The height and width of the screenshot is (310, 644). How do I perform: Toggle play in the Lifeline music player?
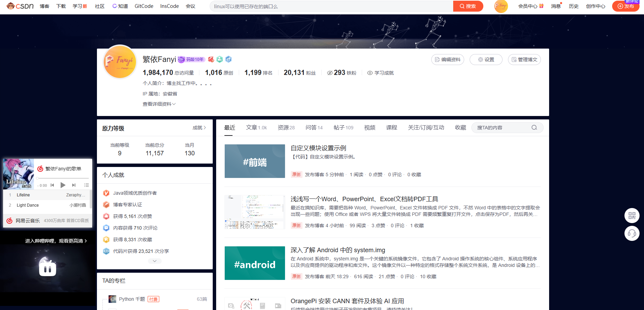[x=63, y=185]
